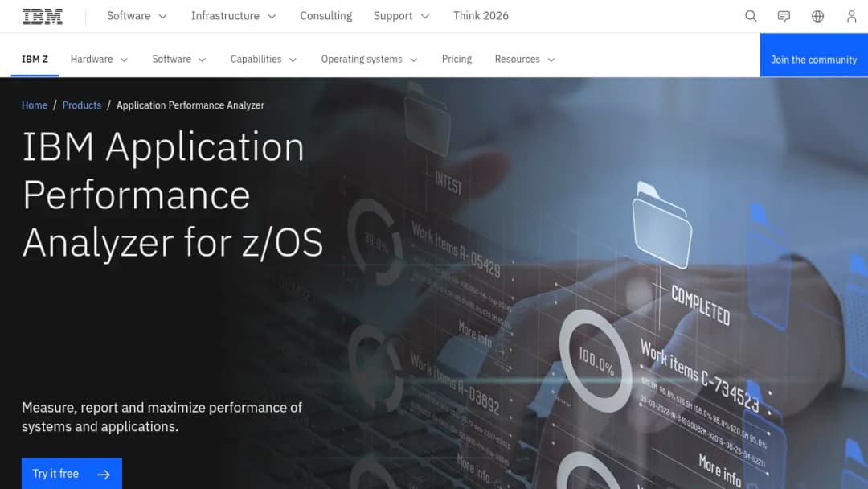Viewport: 868px width, 489px height.
Task: Click the 'Measure, report and maximize performance' text
Action: click(162, 417)
